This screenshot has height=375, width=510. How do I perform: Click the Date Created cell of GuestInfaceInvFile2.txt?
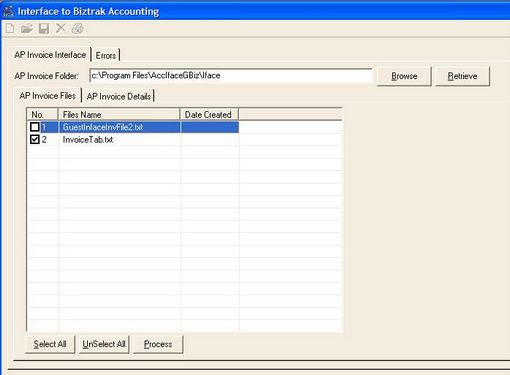coord(210,127)
